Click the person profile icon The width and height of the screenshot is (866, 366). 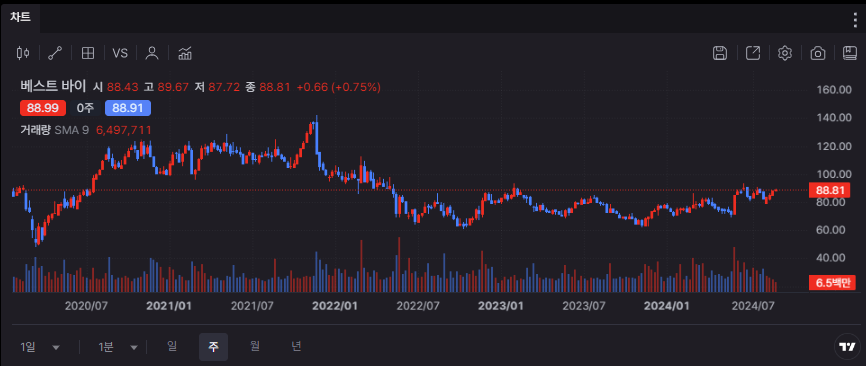(152, 53)
